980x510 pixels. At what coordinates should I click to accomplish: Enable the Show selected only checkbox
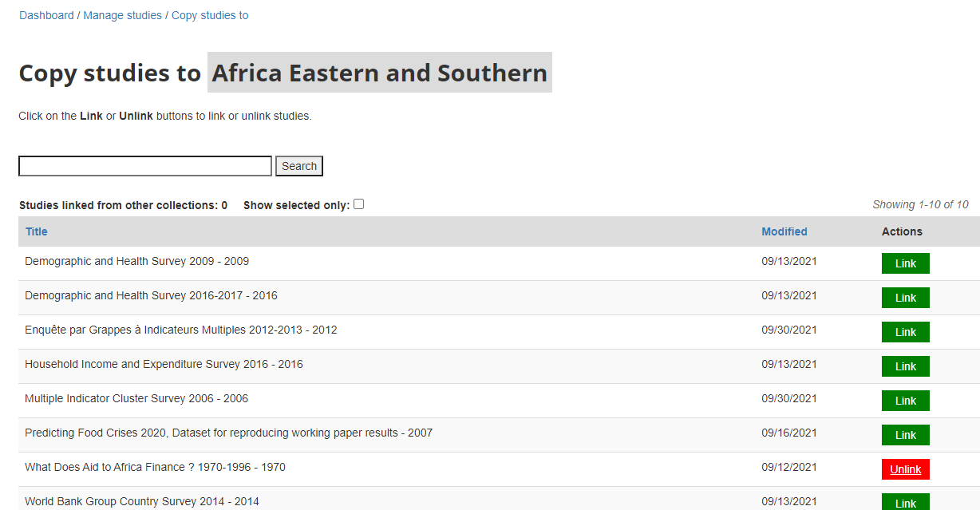359,204
